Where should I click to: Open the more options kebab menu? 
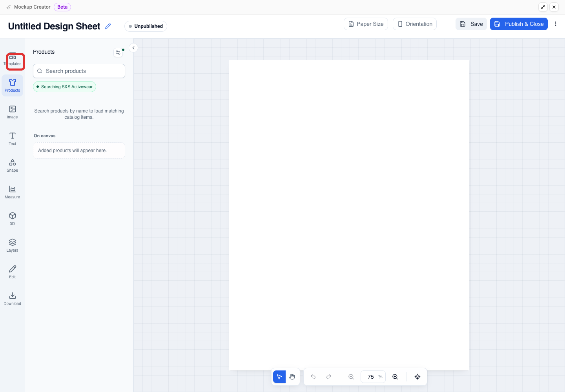point(556,24)
